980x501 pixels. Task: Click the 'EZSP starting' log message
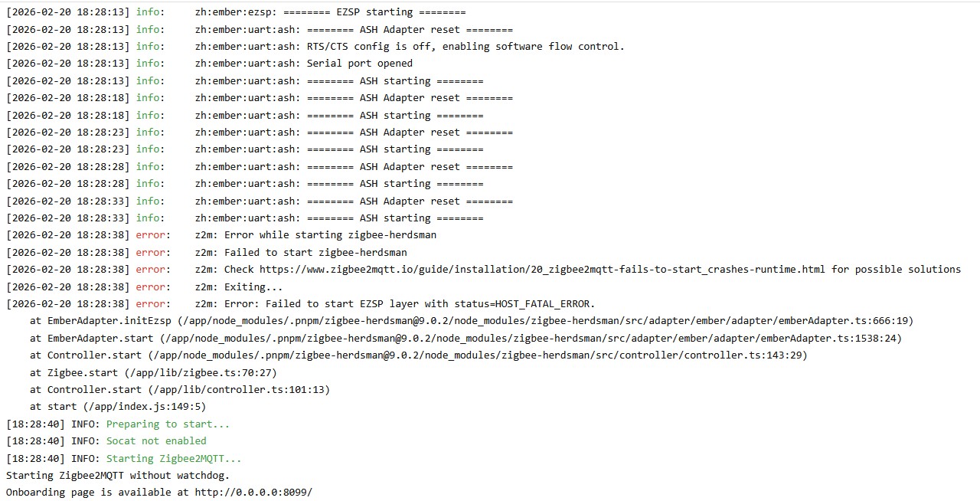pos(400,12)
